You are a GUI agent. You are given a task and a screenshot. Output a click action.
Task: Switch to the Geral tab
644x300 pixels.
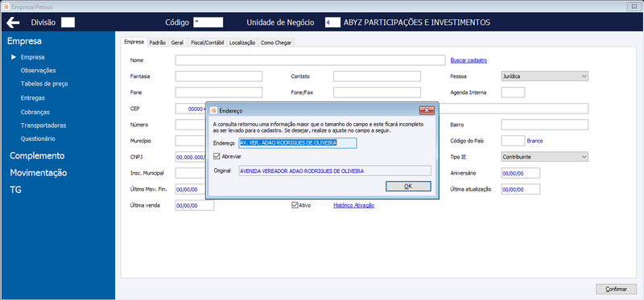[177, 43]
